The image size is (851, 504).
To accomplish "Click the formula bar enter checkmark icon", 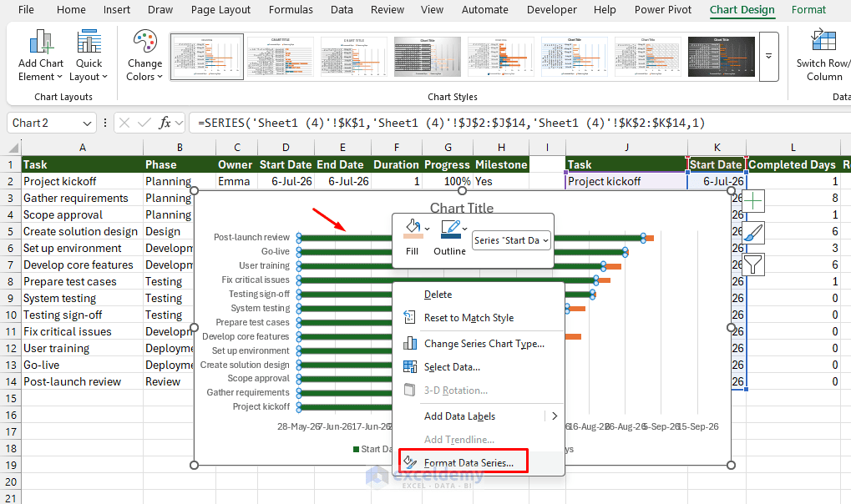I will [144, 123].
